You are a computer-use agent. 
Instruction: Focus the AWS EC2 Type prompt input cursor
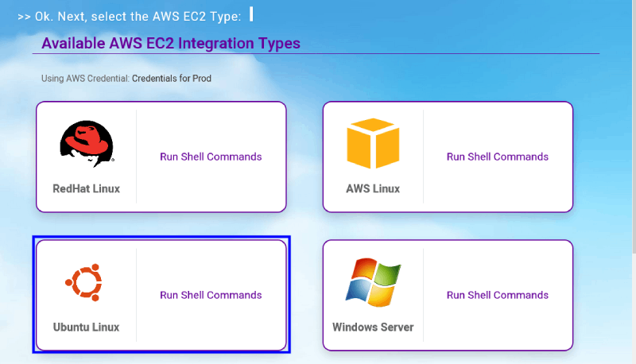coord(251,14)
